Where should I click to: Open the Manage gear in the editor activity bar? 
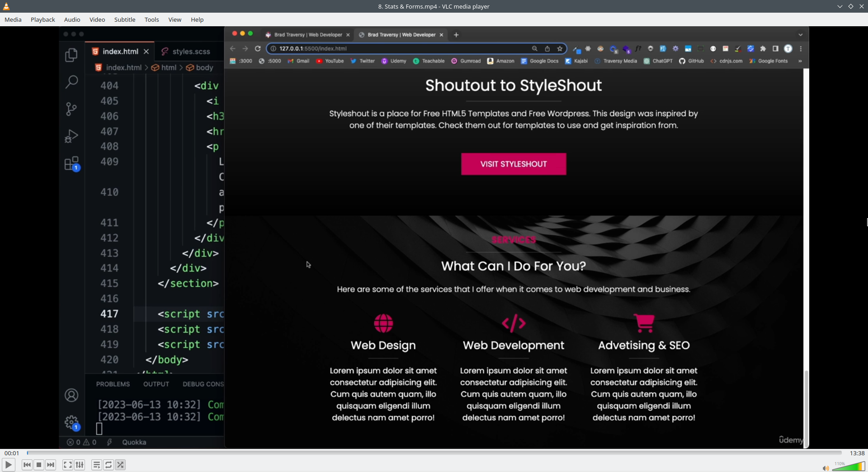pos(72,423)
